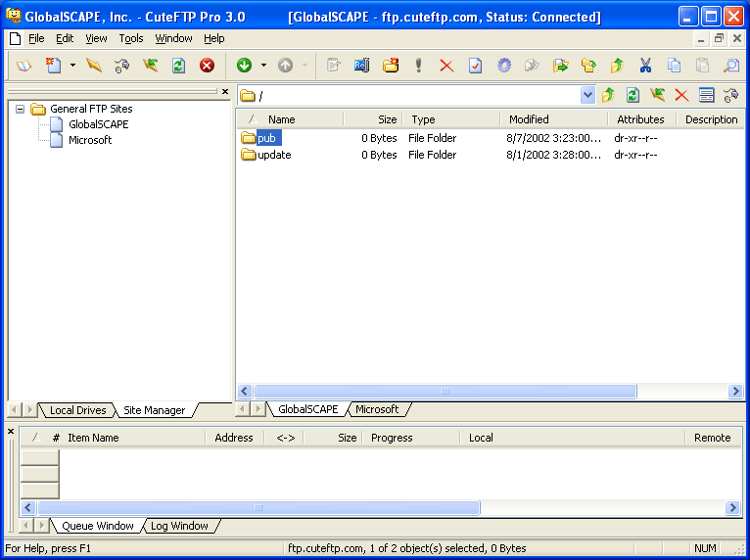Click the Properties checkmark document icon
Viewport: 750px width, 560px height.
[475, 65]
